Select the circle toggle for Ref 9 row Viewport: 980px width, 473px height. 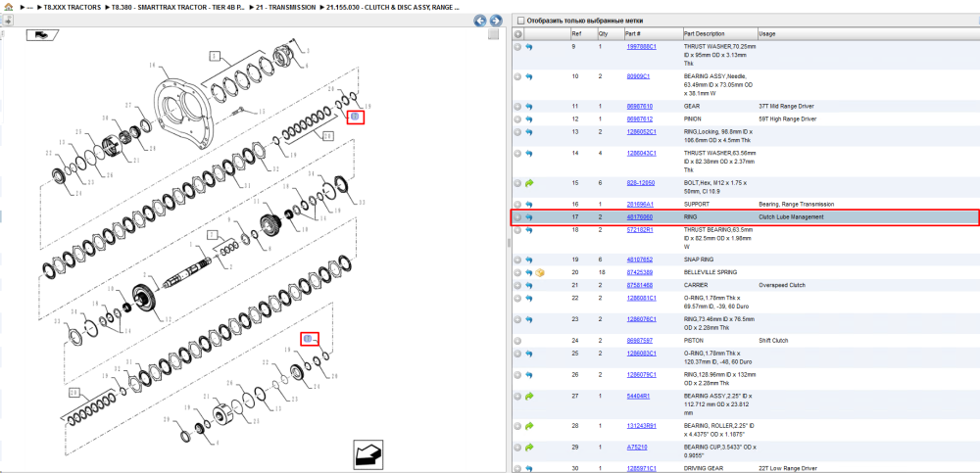point(517,47)
